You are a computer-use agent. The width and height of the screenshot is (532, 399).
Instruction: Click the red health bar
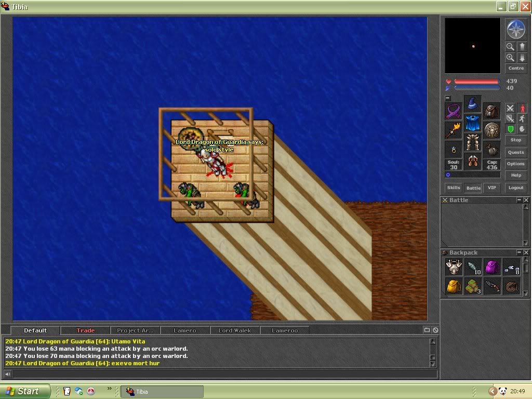pyautogui.click(x=476, y=82)
